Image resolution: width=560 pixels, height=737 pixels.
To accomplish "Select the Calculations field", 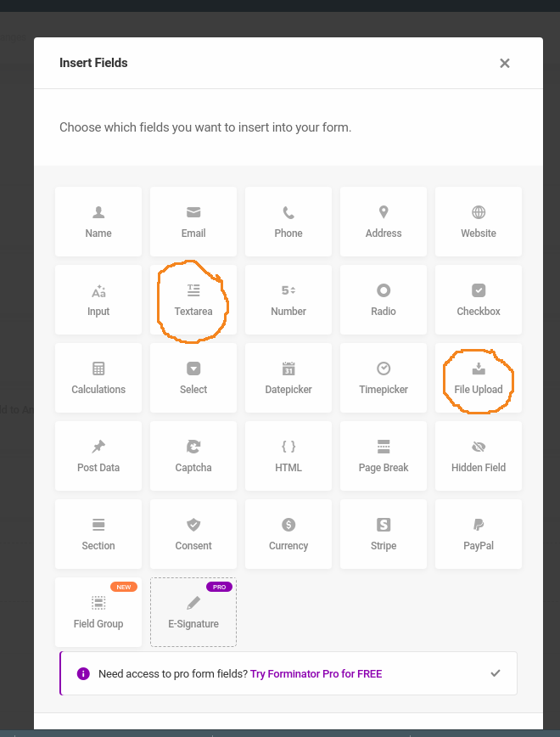I will [98, 378].
